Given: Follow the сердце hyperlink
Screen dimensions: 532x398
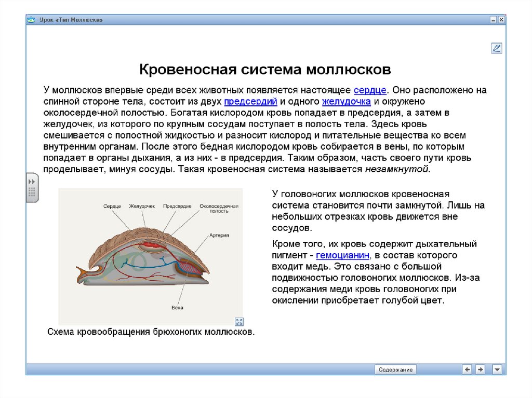Looking at the screenshot, I should 369,90.
